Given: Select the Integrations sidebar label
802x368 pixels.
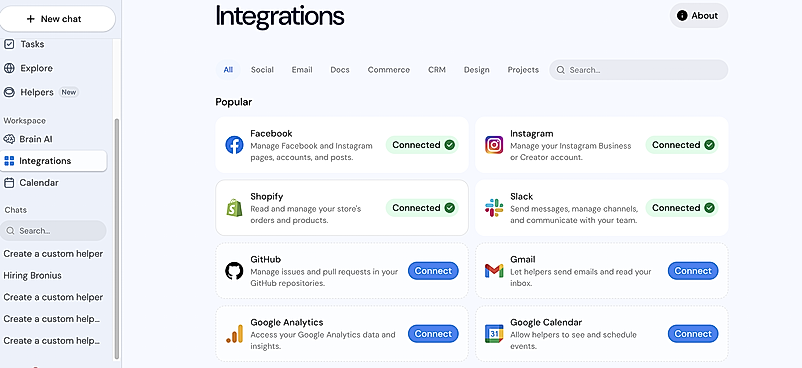Looking at the screenshot, I should 45,161.
